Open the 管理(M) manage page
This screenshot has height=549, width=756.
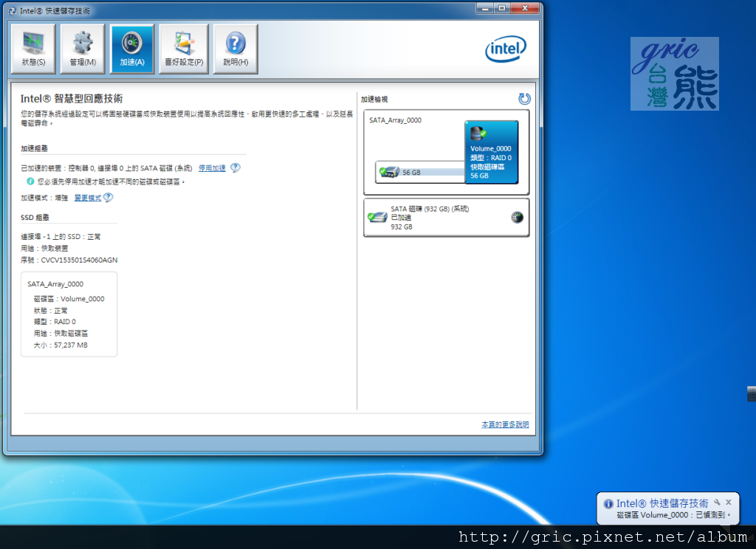coord(83,49)
